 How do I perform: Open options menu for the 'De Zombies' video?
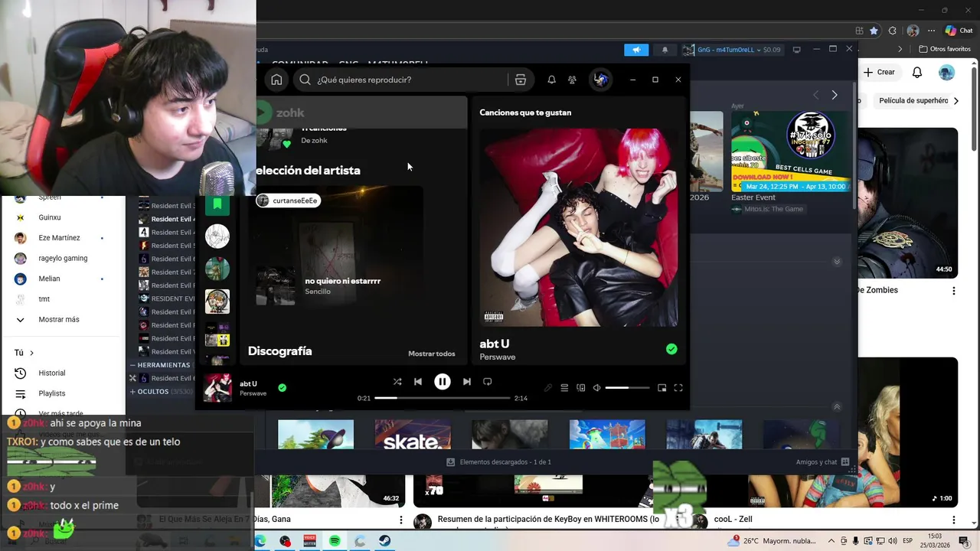[x=954, y=291]
